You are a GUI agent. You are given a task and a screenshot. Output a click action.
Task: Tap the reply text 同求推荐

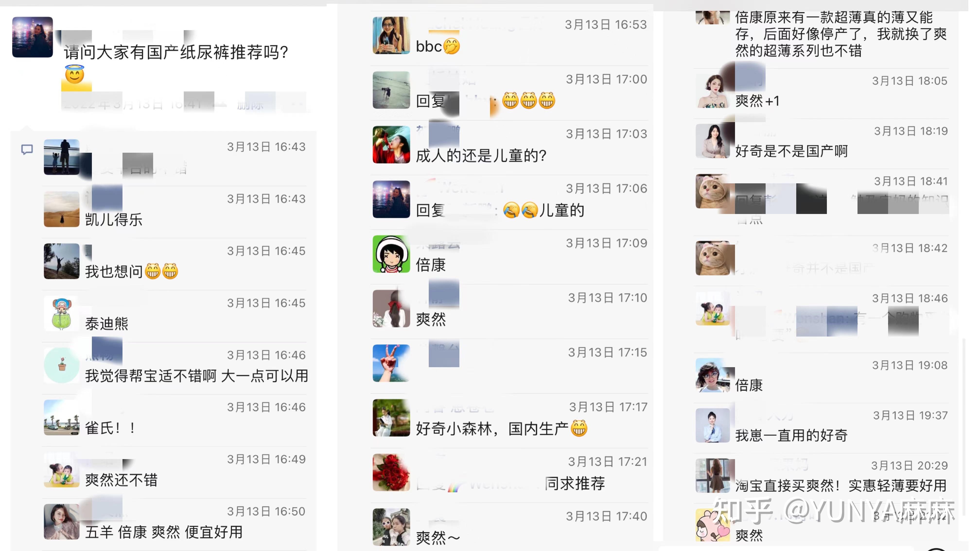(575, 483)
